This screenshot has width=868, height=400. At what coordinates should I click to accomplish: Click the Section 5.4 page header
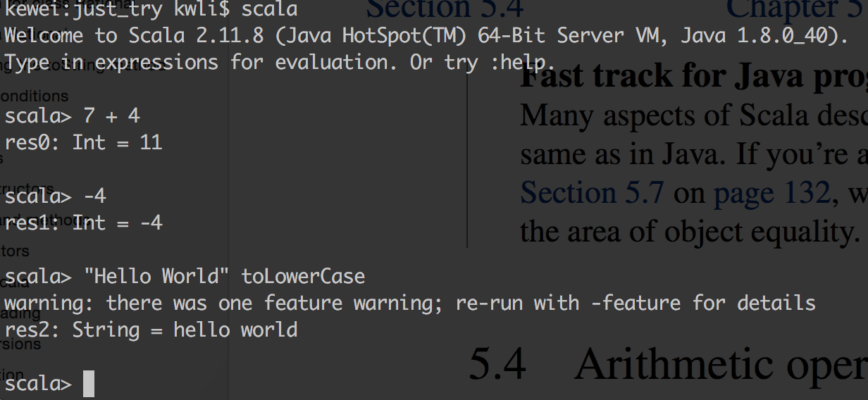[445, 8]
